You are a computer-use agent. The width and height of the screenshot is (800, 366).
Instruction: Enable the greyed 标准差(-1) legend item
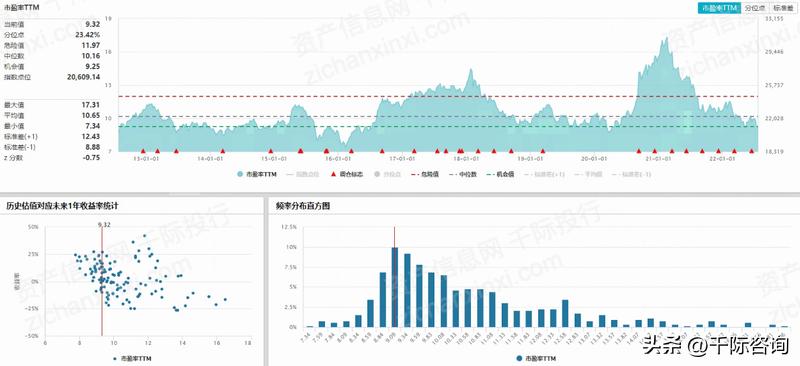click(x=631, y=174)
